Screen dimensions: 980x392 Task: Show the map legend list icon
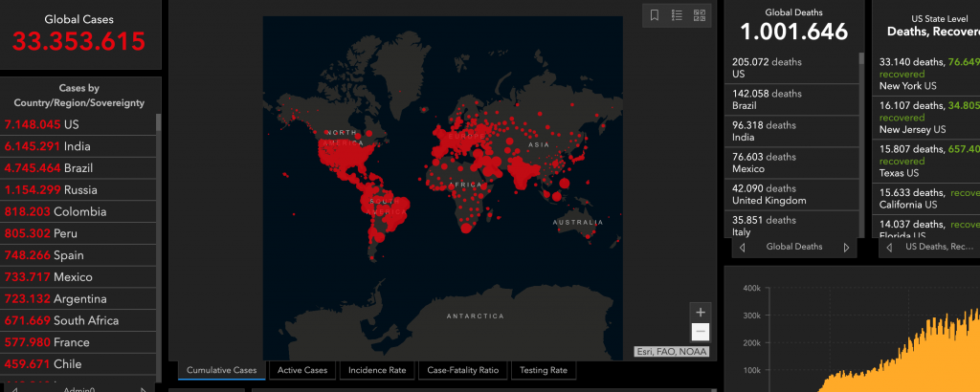point(677,15)
